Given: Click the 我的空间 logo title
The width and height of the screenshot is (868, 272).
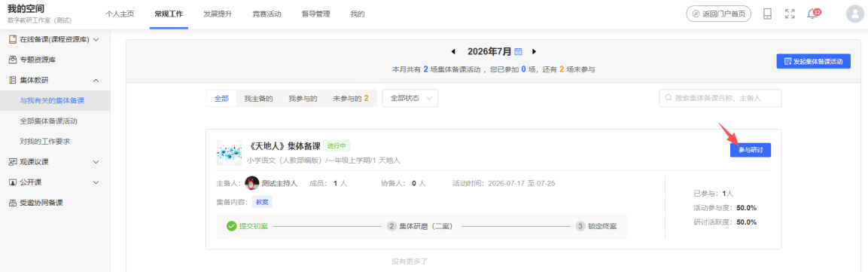Looking at the screenshot, I should pyautogui.click(x=26, y=9).
